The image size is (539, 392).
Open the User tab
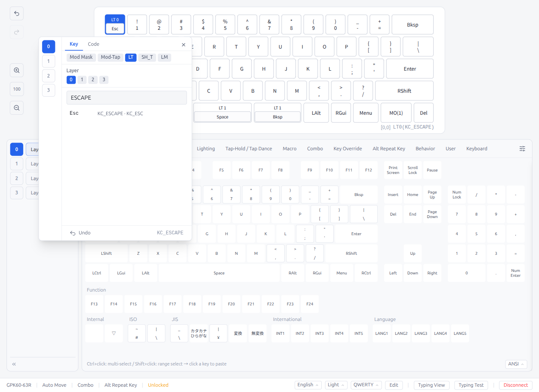(x=450, y=149)
